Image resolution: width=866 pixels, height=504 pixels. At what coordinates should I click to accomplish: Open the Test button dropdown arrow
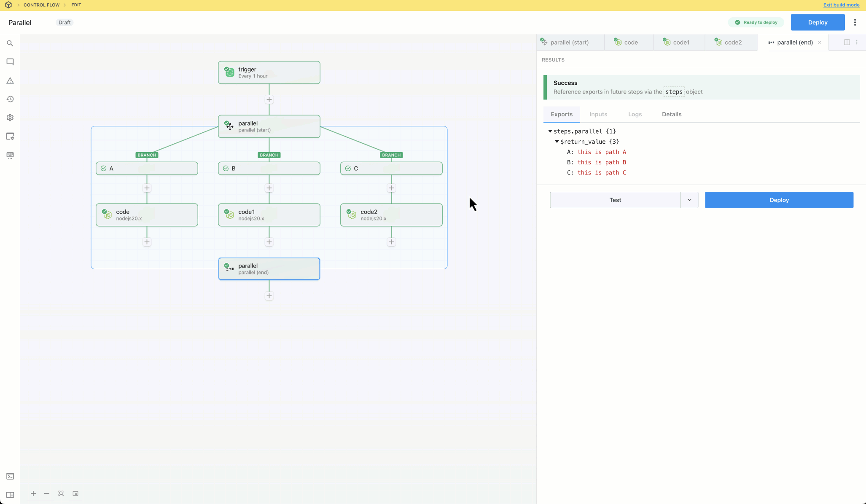pos(689,200)
